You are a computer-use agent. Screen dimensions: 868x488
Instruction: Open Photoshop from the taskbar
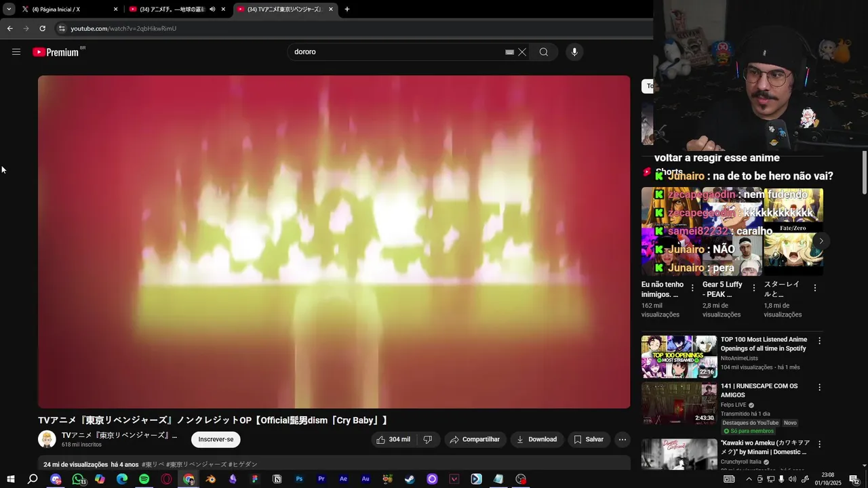tap(299, 479)
